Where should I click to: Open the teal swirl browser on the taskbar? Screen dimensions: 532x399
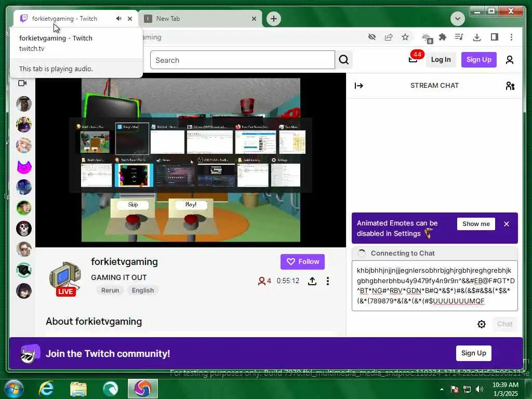(x=111, y=389)
